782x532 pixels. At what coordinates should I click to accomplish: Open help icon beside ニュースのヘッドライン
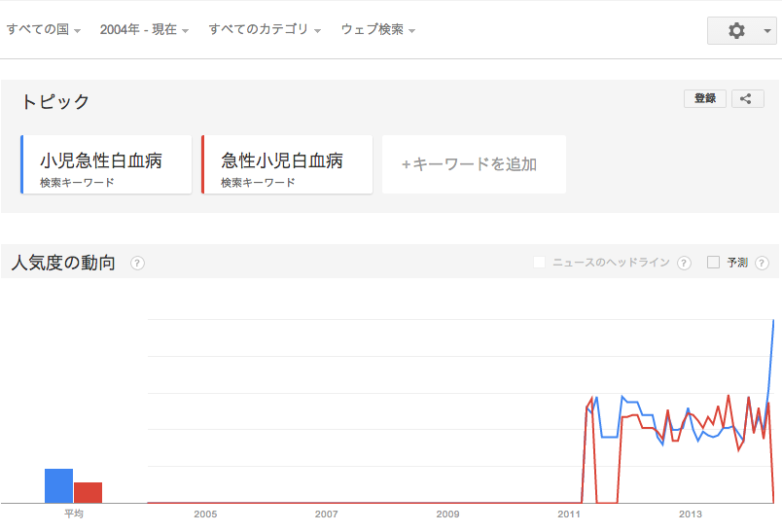click(684, 263)
